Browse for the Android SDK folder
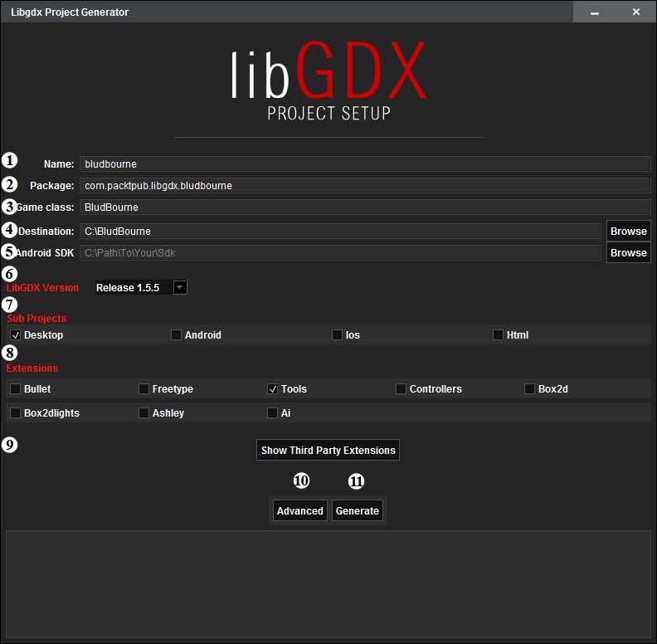The image size is (657, 644). [629, 253]
